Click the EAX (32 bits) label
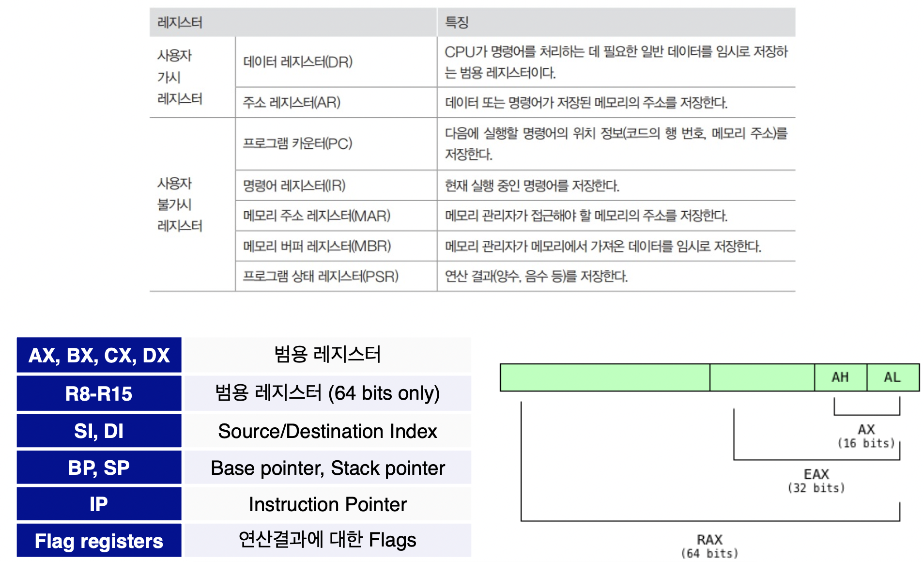924x562 pixels. coord(816,481)
